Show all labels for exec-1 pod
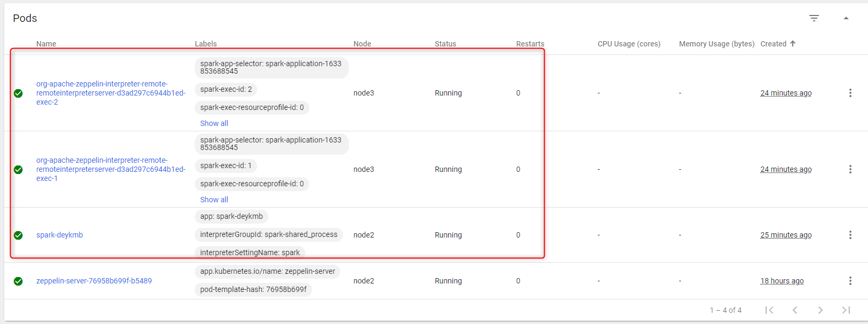Viewport: 868px width, 324px height. (x=214, y=200)
